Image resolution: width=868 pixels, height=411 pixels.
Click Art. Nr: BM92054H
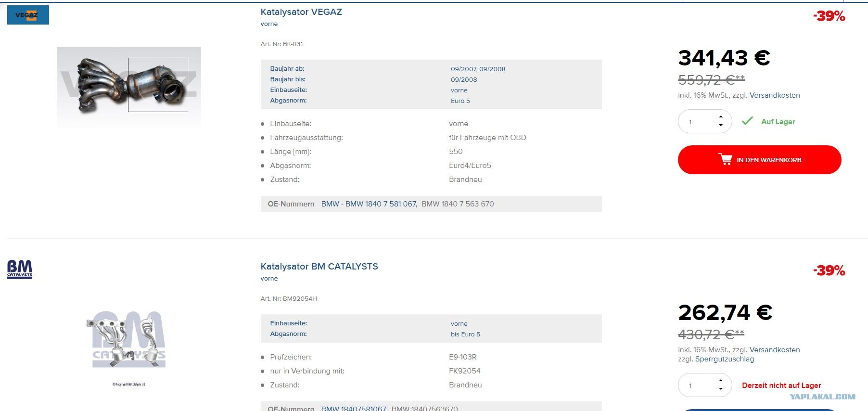coord(289,299)
